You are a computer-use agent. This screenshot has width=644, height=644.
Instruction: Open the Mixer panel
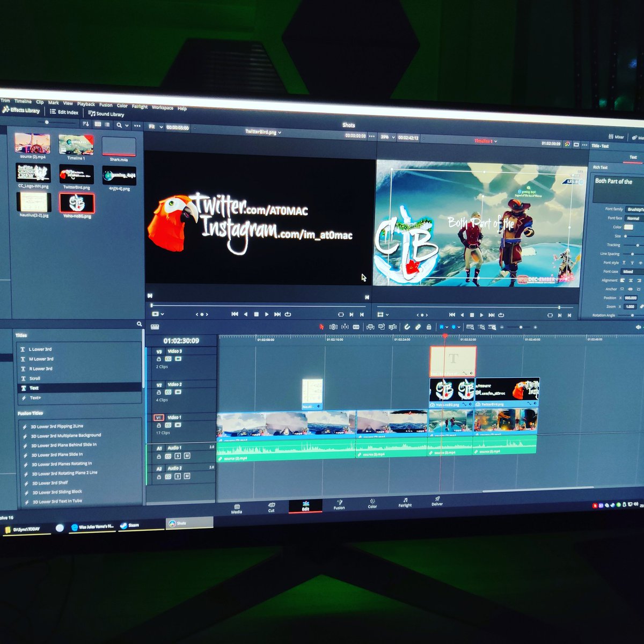(616, 137)
